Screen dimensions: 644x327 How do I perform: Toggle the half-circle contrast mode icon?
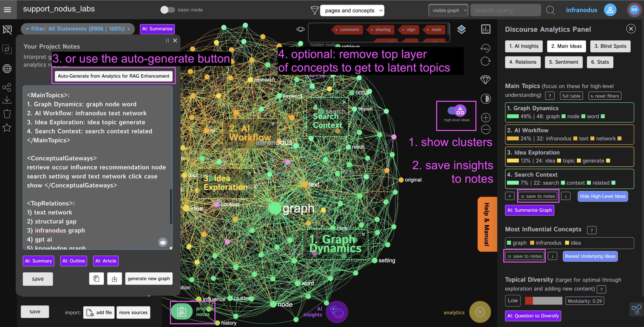tap(485, 99)
